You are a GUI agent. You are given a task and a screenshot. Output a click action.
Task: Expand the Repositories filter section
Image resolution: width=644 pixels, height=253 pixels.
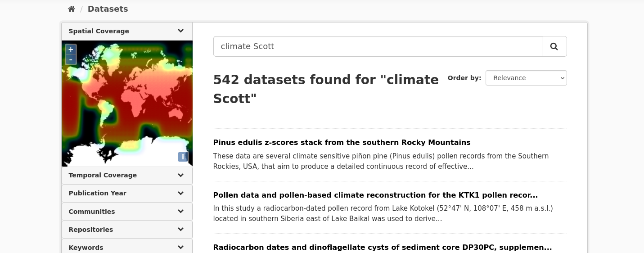pyautogui.click(x=180, y=230)
